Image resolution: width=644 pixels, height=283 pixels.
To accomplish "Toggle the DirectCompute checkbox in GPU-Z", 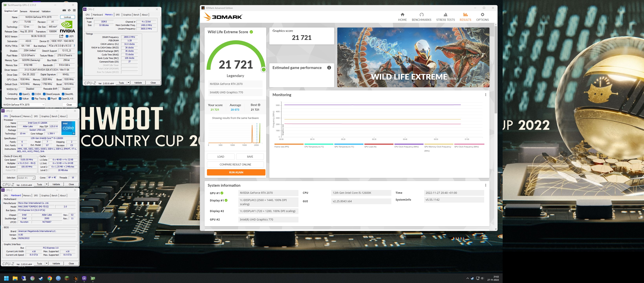I will (44, 94).
